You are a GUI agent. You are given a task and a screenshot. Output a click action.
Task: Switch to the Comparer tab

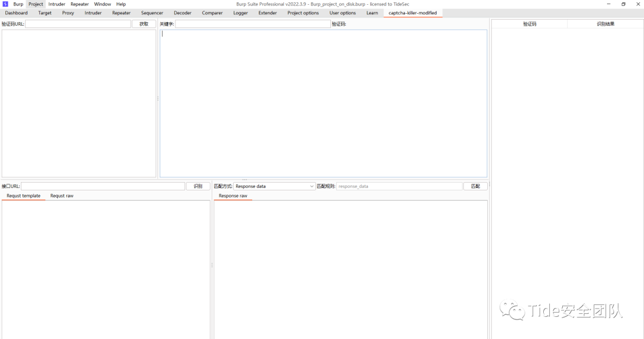click(x=212, y=13)
